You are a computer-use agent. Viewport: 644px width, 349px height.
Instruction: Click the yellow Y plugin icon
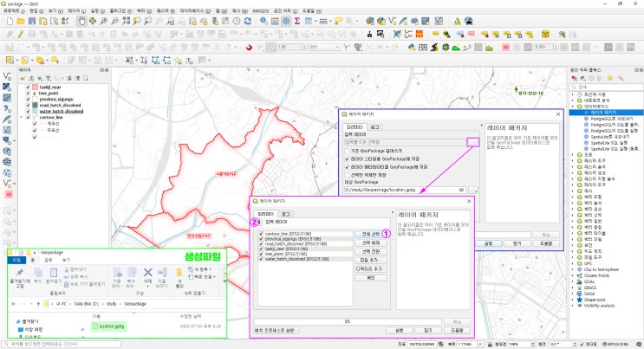coord(545,34)
